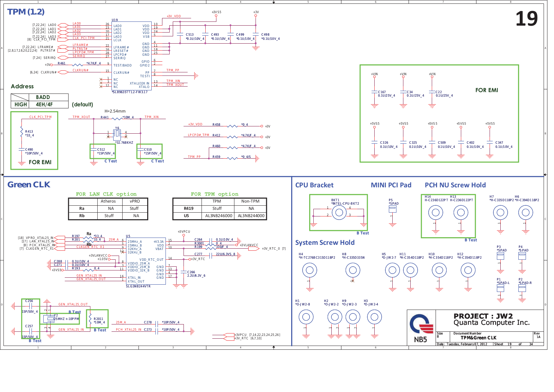The image size is (554, 392).
Task: Click the 'PCH NU Screw Hold' heading
Action: point(455,185)
